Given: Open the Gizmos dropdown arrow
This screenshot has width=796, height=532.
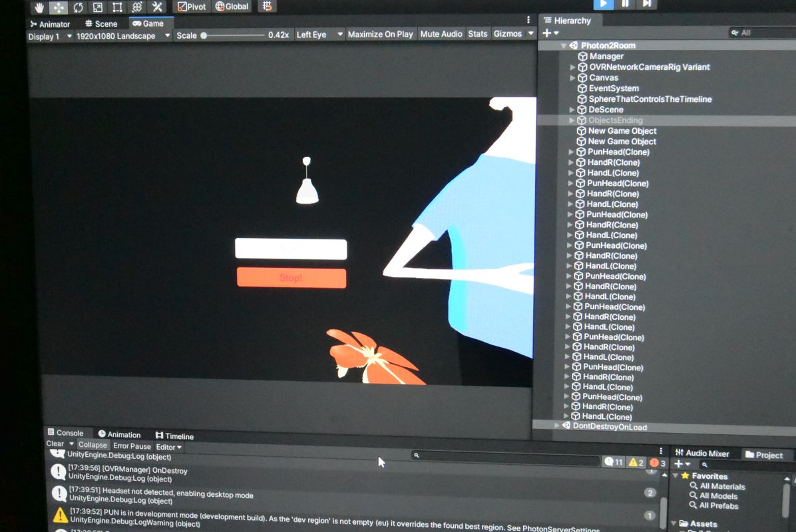Looking at the screenshot, I should click(x=531, y=33).
